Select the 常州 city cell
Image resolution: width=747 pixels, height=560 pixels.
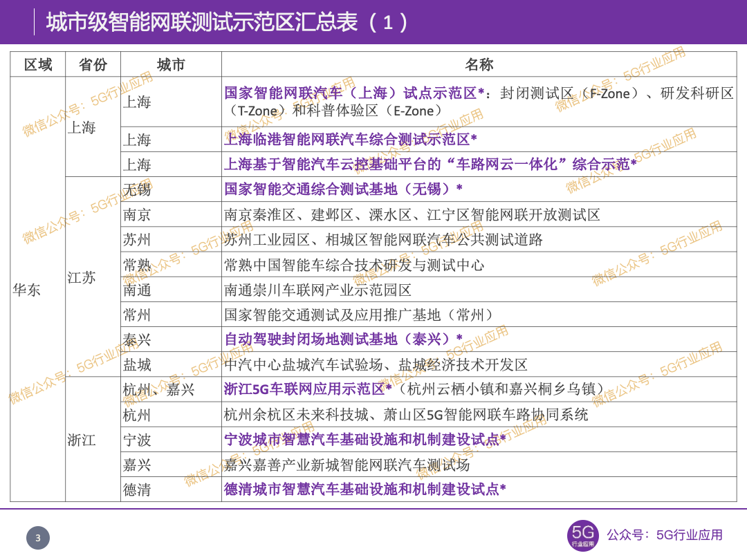click(x=171, y=315)
